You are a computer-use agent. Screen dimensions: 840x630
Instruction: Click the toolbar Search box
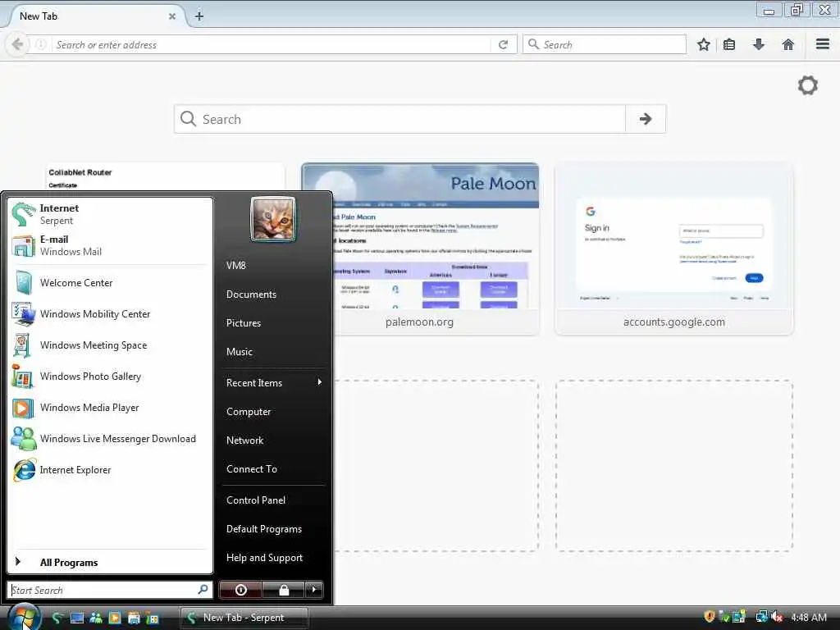coord(605,44)
